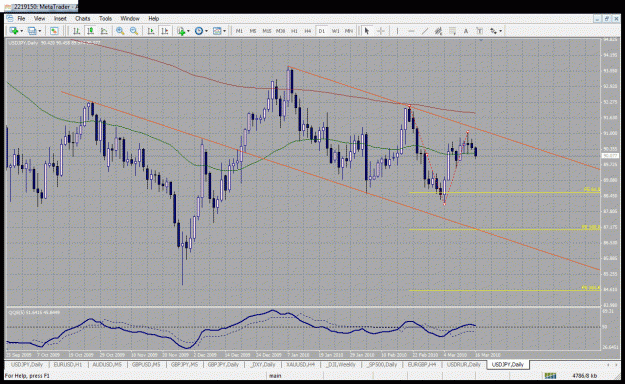Select the Cursor arrow tool
This screenshot has height=384, width=625.
(x=367, y=31)
